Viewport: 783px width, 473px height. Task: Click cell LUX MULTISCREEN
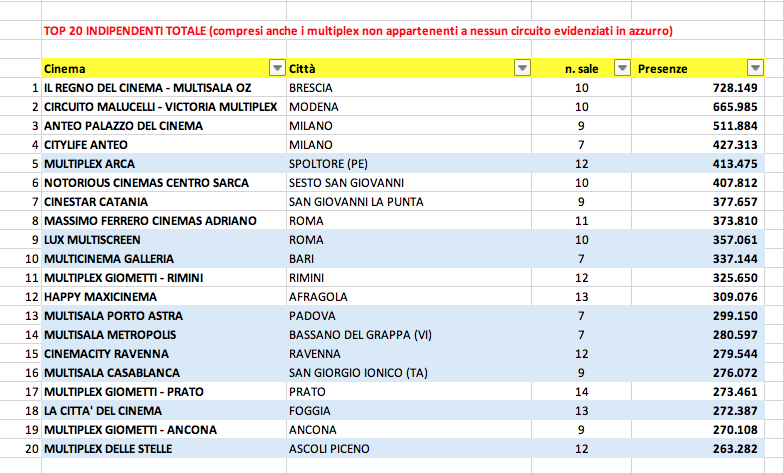tap(164, 240)
